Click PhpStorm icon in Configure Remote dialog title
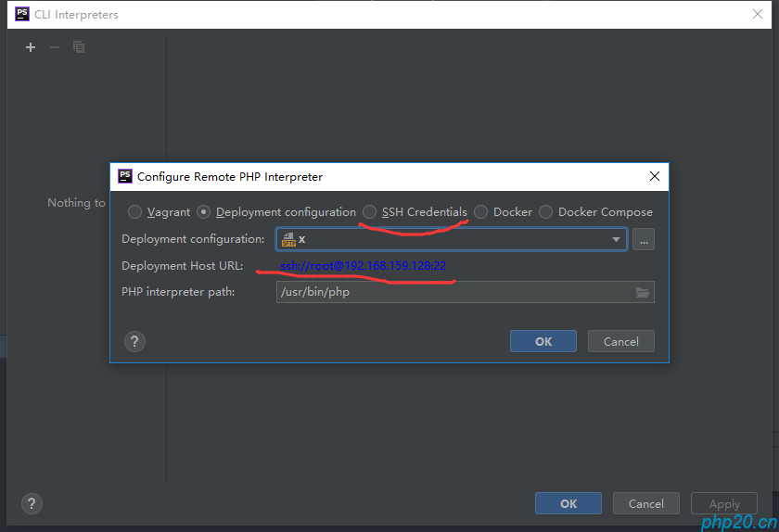The width and height of the screenshot is (779, 532). pos(124,176)
